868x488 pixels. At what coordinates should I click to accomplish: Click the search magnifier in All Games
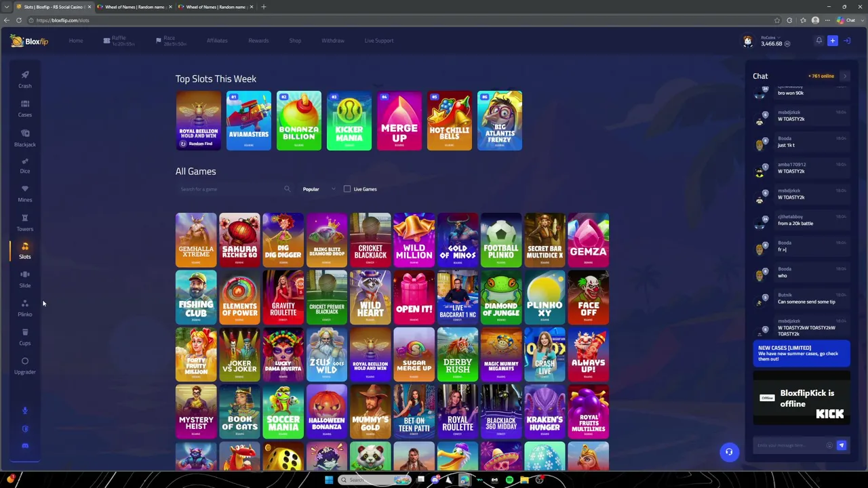click(x=287, y=189)
